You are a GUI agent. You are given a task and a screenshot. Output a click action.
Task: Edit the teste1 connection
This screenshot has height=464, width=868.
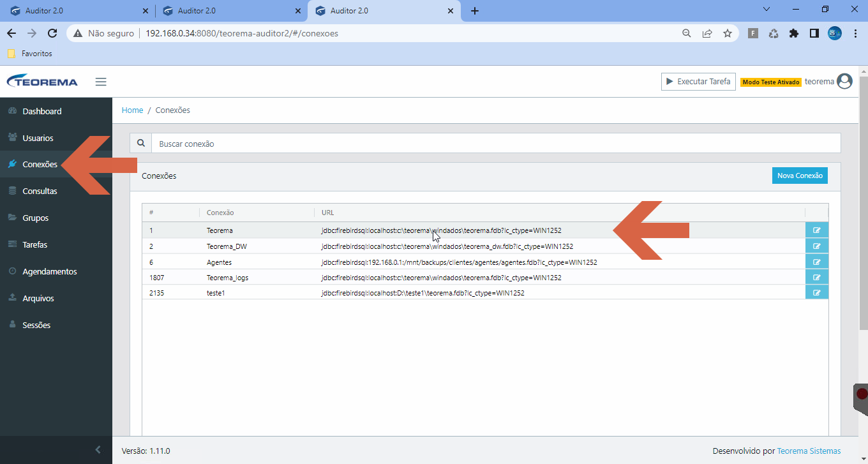(817, 293)
